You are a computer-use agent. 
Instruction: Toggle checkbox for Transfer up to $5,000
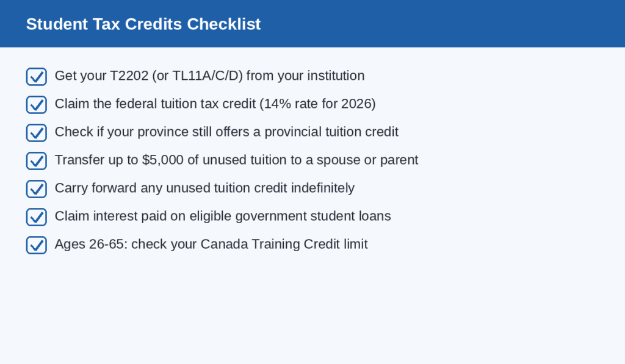pyautogui.click(x=37, y=161)
